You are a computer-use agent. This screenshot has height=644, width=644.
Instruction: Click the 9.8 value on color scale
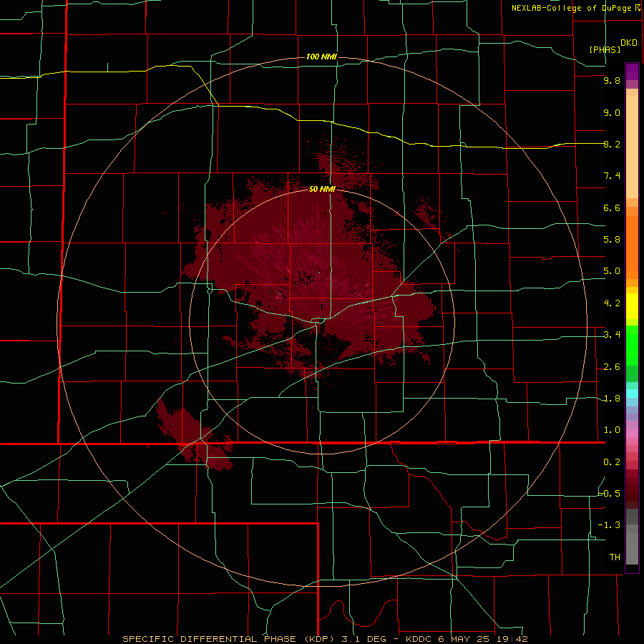(x=612, y=81)
